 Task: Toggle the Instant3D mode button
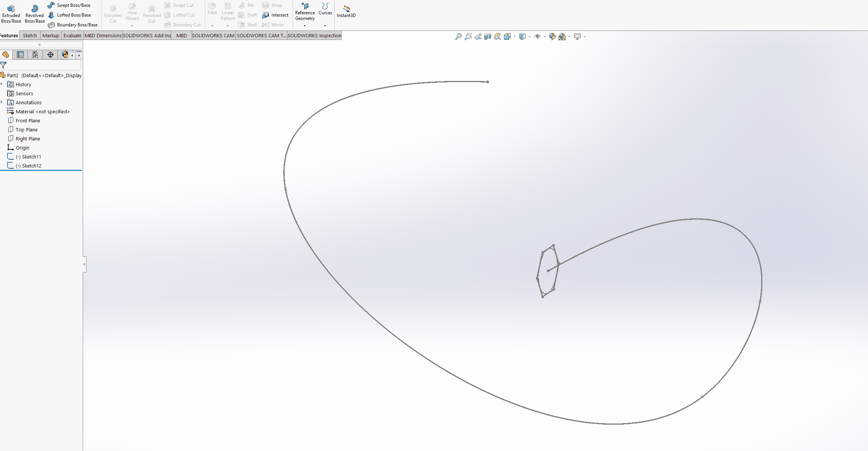346,11
